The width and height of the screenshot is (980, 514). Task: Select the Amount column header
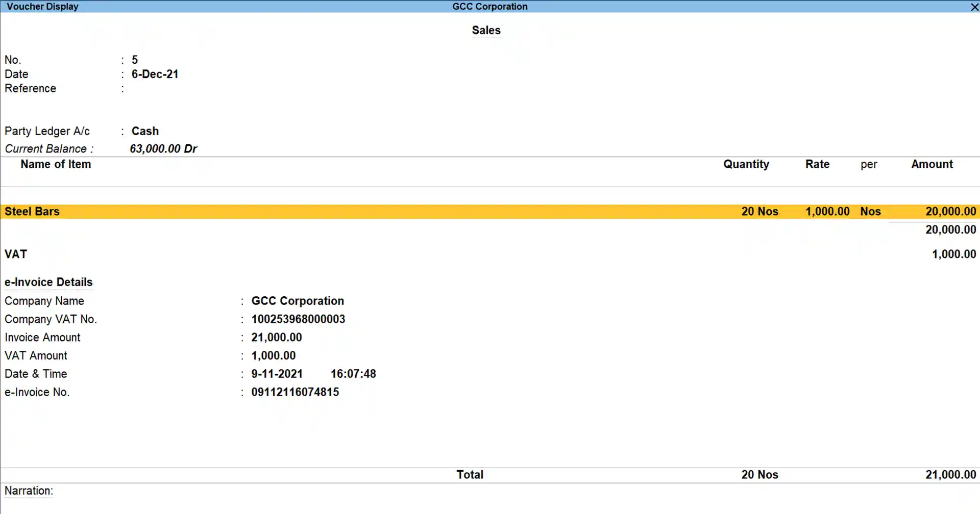click(x=932, y=164)
